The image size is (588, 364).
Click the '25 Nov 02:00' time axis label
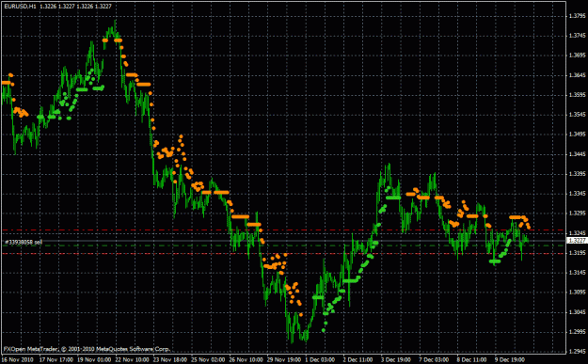tap(208, 359)
